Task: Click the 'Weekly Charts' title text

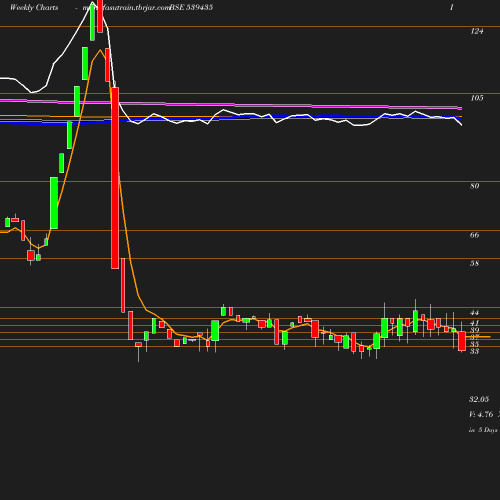Action: pos(34,7)
